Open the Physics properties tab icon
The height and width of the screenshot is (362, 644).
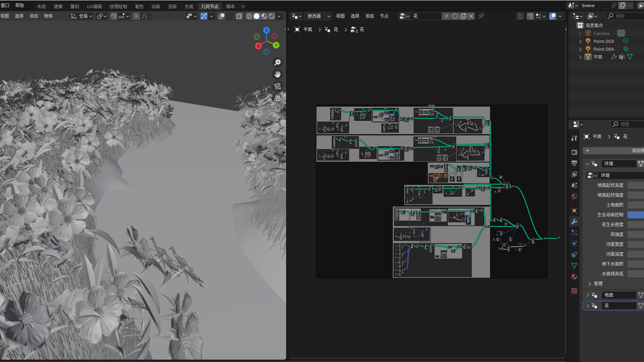click(x=574, y=244)
